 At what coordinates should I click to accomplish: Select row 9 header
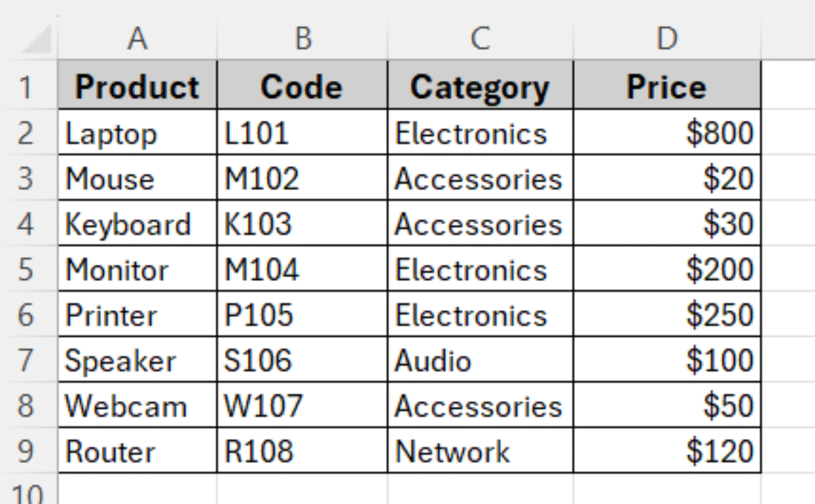pyautogui.click(x=26, y=451)
